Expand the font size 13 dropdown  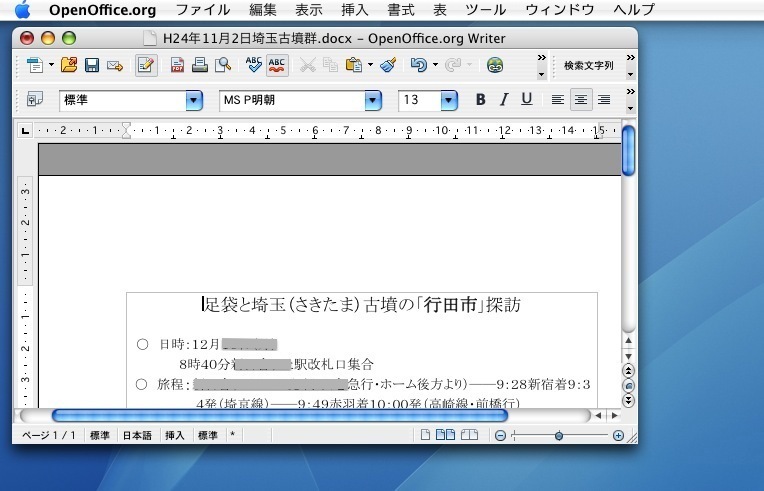(x=449, y=100)
